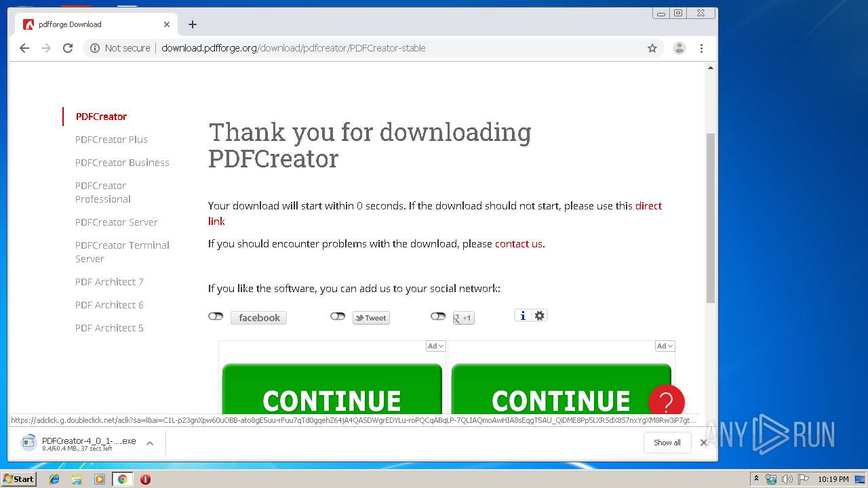Open a new browser tab
Screen dimensions: 868x488
(193, 24)
